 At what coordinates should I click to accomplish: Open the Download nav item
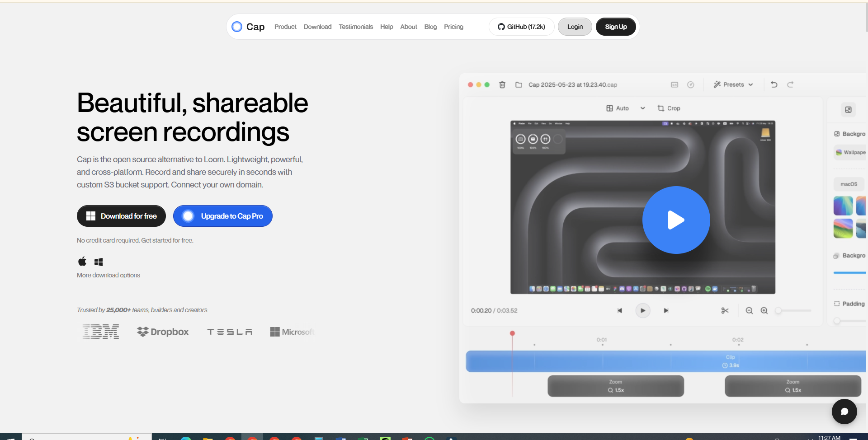coord(317,27)
